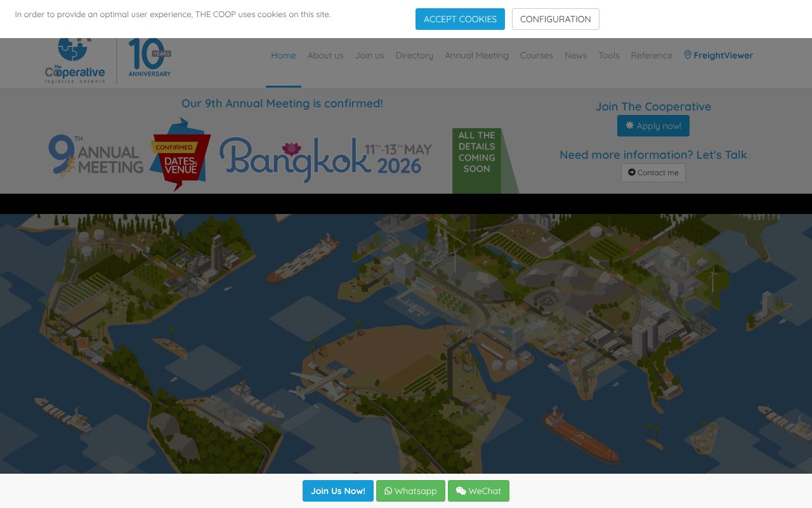Open the Home navigation item
Screen dimensions: 812x508
pyautogui.click(x=284, y=55)
